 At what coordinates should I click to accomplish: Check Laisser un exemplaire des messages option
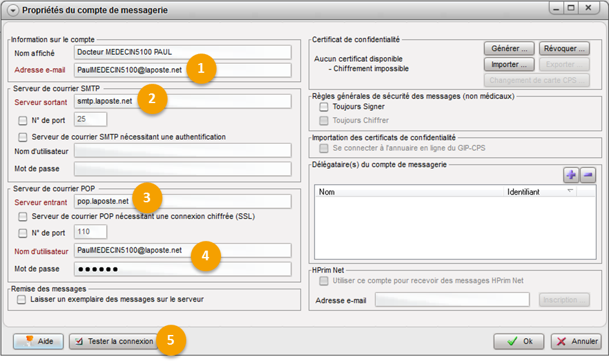click(22, 300)
